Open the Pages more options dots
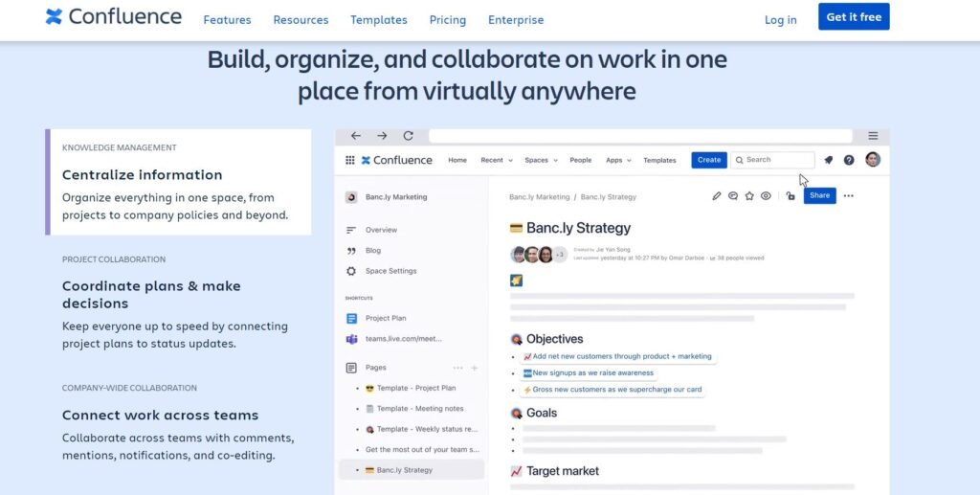This screenshot has height=495, width=980. click(x=458, y=368)
